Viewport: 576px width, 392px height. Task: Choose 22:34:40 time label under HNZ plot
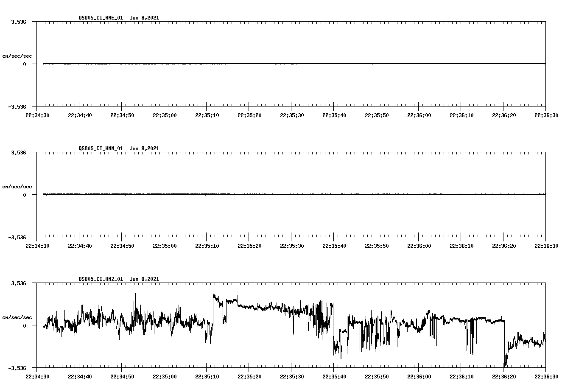pyautogui.click(x=80, y=377)
